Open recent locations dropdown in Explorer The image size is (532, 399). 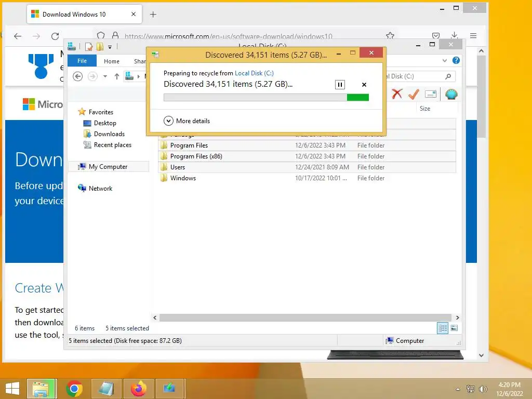pos(105,76)
